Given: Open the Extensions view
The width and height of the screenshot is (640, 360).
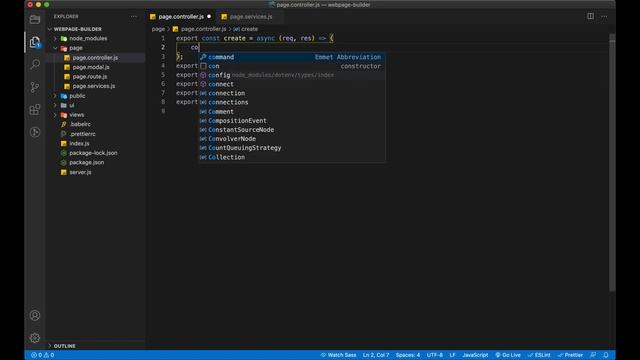Looking at the screenshot, I should [35, 109].
